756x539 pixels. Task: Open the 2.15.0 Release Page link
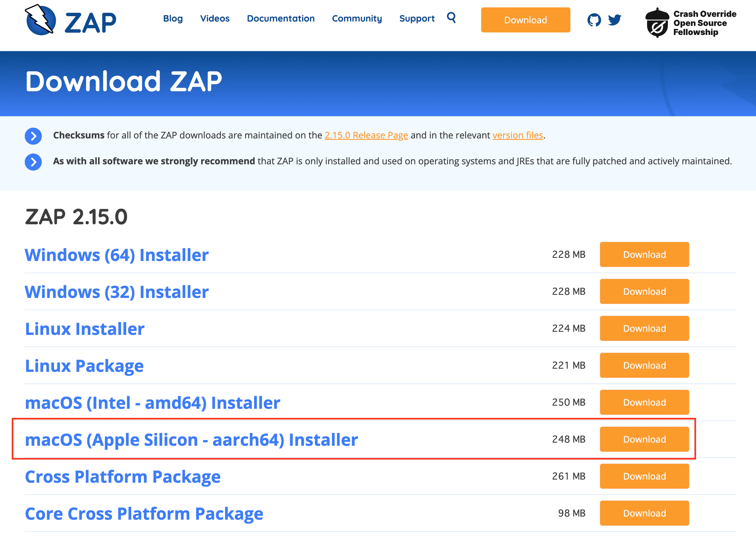coord(366,135)
